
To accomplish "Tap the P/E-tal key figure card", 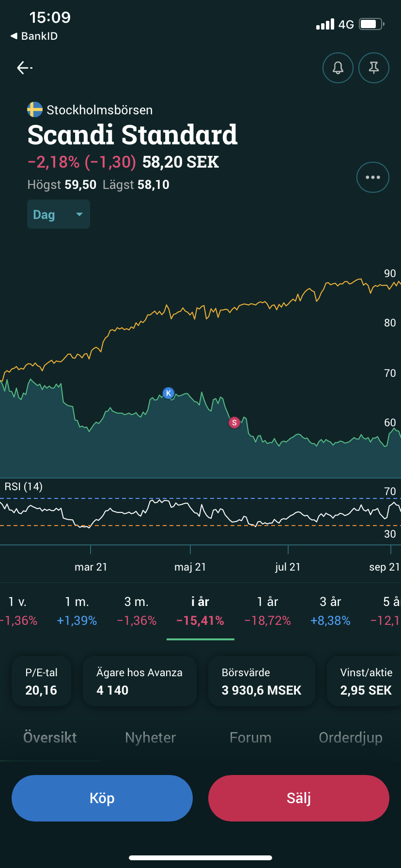I will tap(41, 681).
